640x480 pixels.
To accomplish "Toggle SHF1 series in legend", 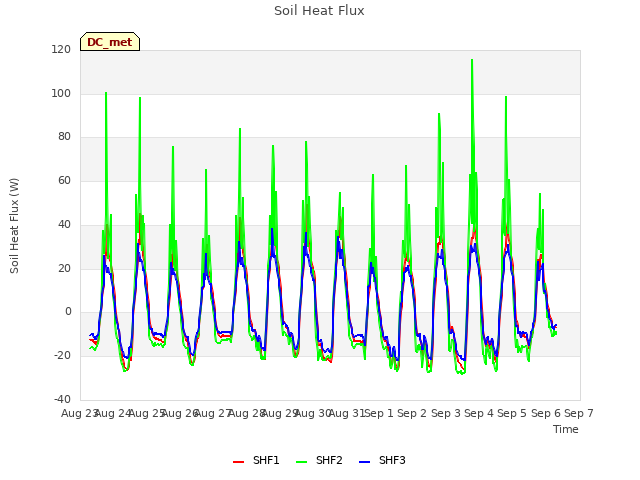I will (256, 460).
